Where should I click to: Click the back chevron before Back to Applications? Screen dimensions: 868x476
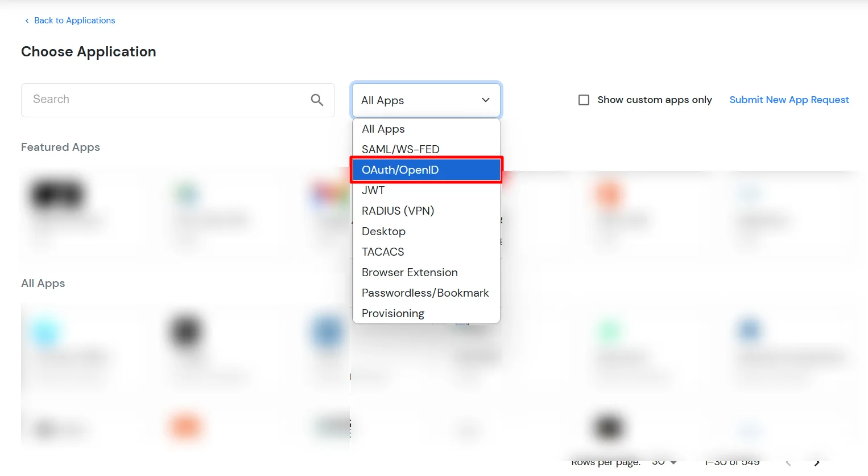click(x=27, y=20)
